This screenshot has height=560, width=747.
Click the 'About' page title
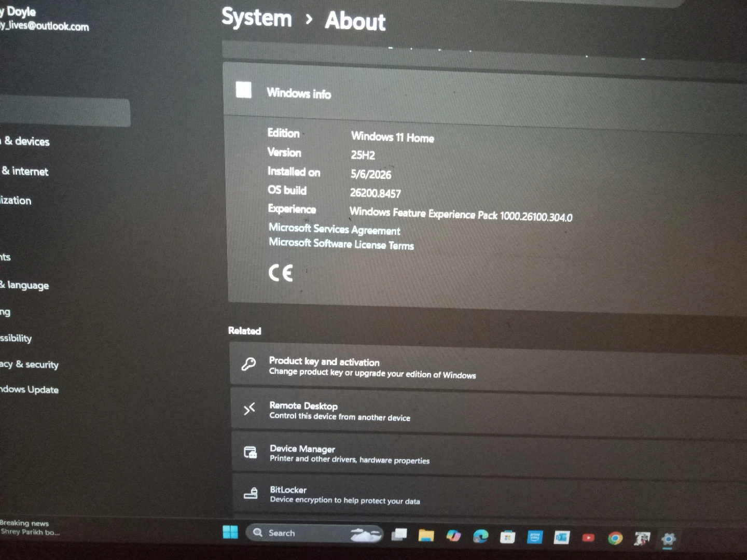click(x=355, y=21)
